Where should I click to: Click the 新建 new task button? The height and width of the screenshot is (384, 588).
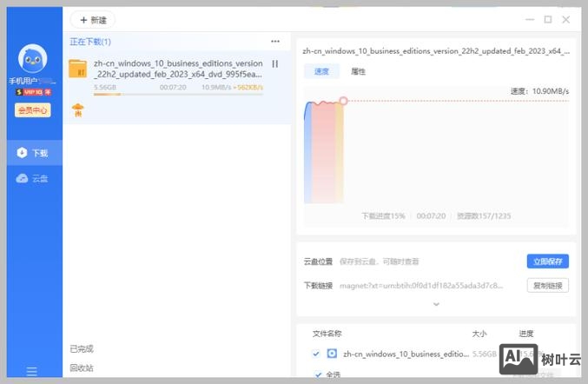click(92, 19)
